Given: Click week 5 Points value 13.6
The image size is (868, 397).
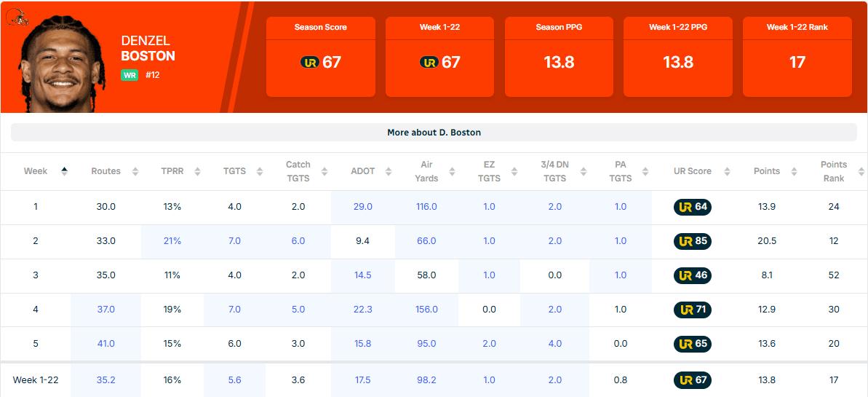Looking at the screenshot, I should point(767,344).
